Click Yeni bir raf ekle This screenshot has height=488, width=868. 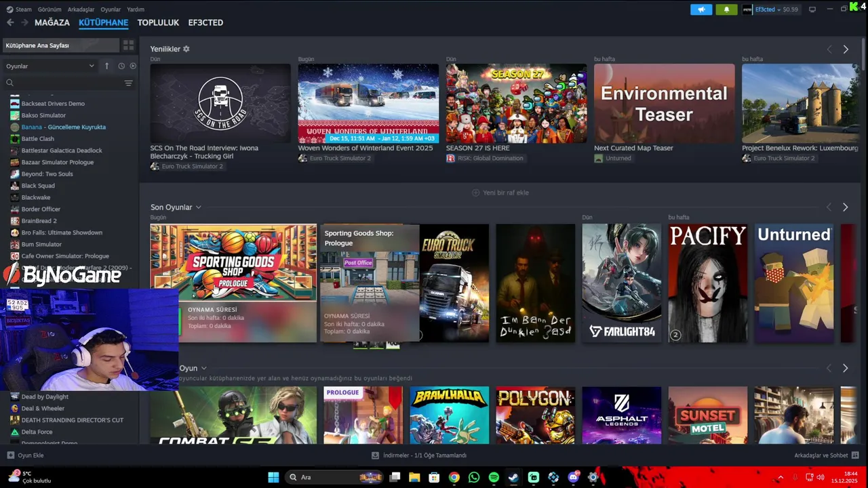(500, 192)
